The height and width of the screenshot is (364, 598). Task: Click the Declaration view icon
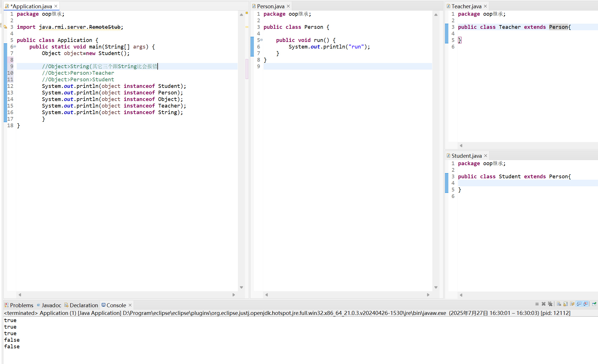(x=66, y=305)
